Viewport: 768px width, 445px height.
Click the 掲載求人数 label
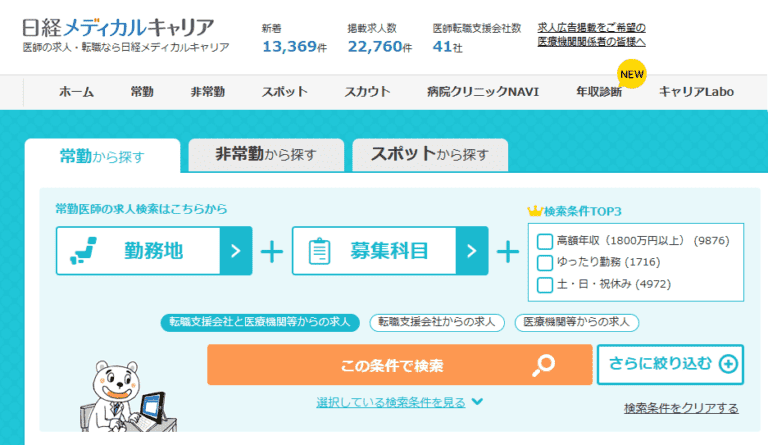(372, 28)
